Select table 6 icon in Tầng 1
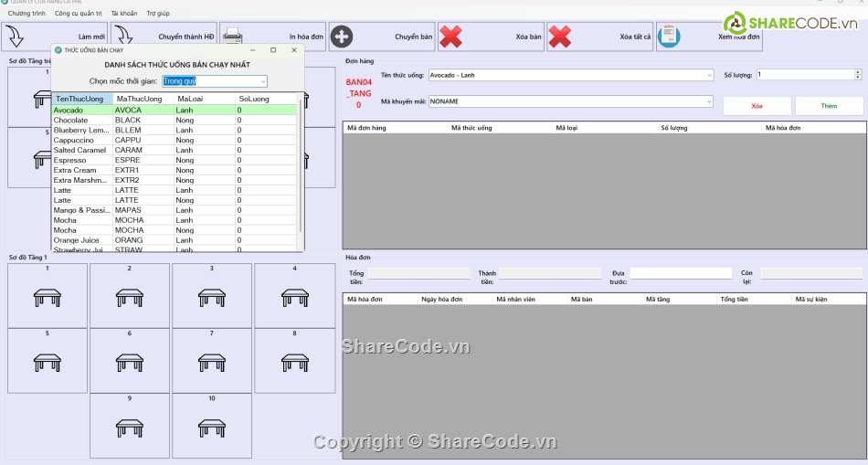The height and width of the screenshot is (465, 868). coord(130,363)
